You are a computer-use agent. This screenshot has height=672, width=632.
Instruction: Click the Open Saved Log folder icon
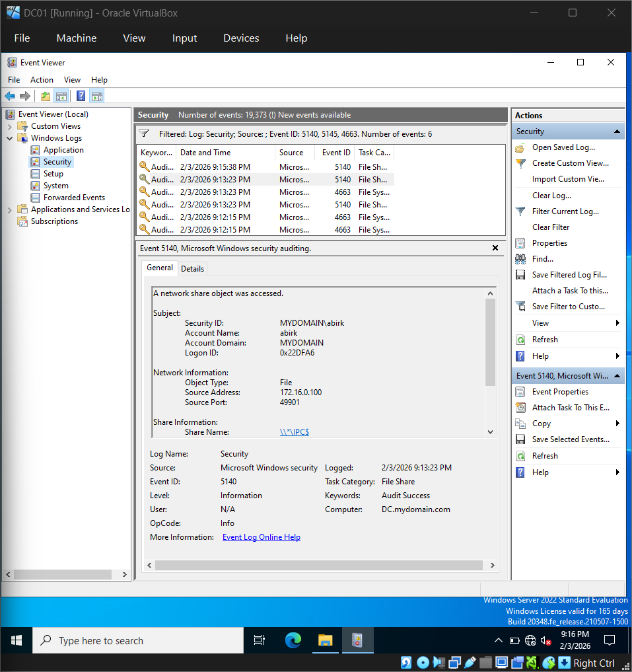[x=520, y=148]
